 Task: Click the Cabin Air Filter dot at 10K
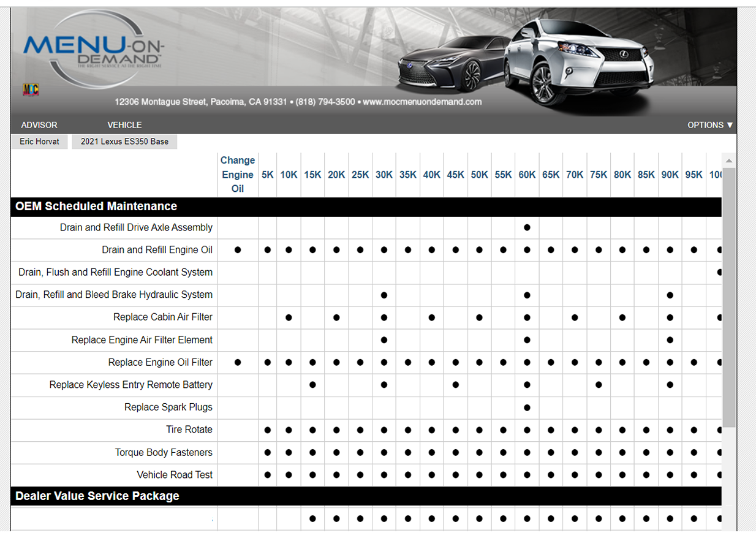click(x=289, y=317)
